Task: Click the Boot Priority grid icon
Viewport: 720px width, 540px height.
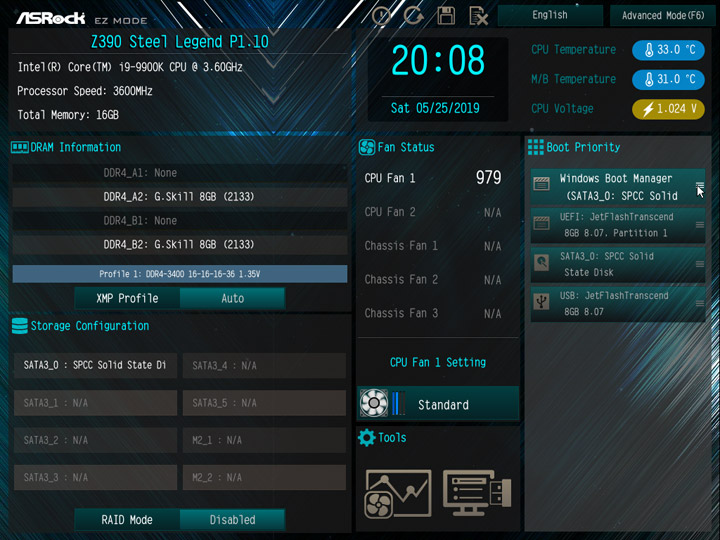Action: [535, 147]
